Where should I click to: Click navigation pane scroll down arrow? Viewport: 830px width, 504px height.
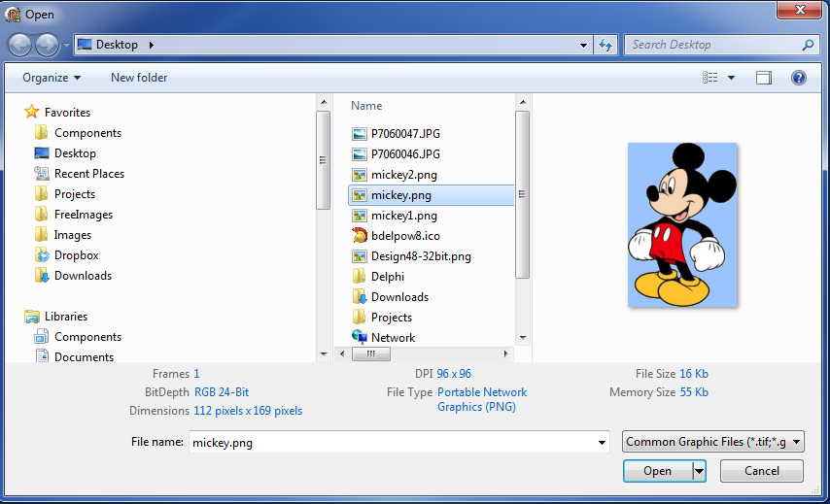coord(324,354)
